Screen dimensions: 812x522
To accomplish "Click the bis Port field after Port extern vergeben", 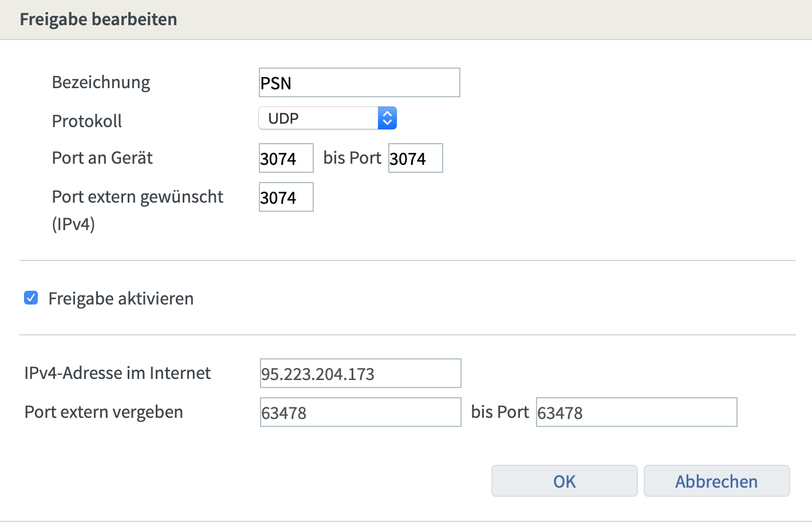I will [636, 413].
